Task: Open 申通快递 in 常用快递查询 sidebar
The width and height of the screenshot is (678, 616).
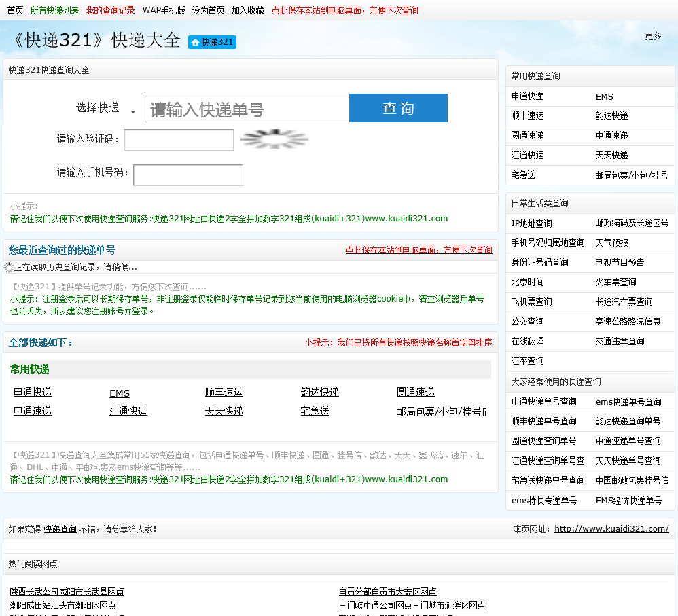Action: coord(528,96)
